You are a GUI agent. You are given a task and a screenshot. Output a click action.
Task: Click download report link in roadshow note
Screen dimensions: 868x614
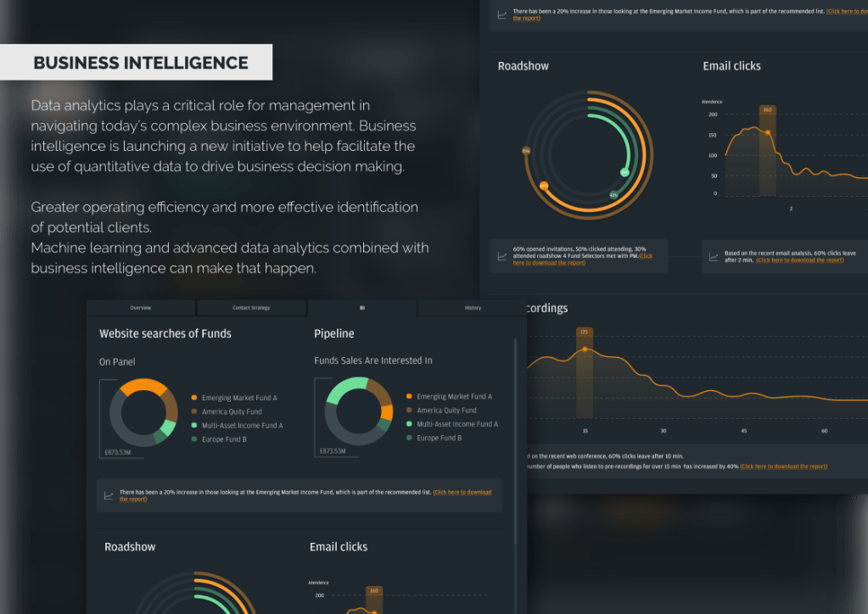tap(549, 263)
